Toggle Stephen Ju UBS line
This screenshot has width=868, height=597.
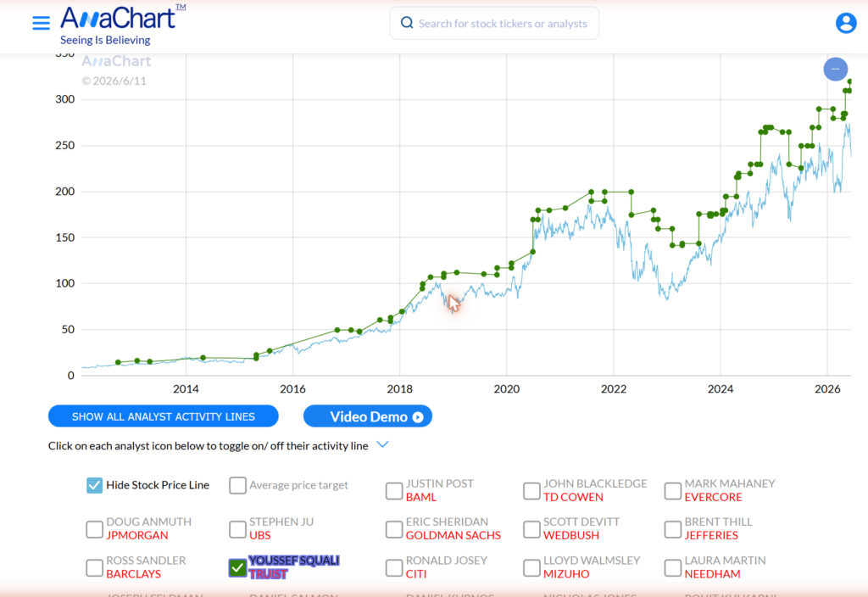(237, 529)
